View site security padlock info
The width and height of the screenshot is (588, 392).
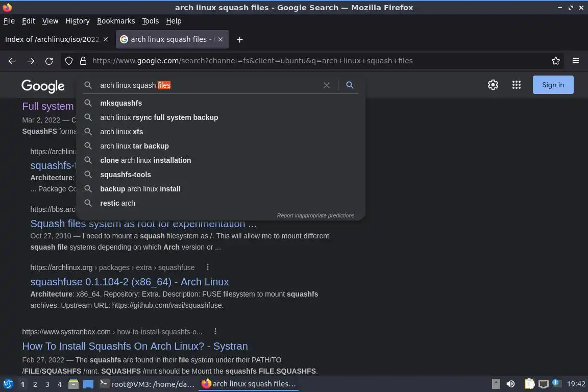tap(83, 61)
